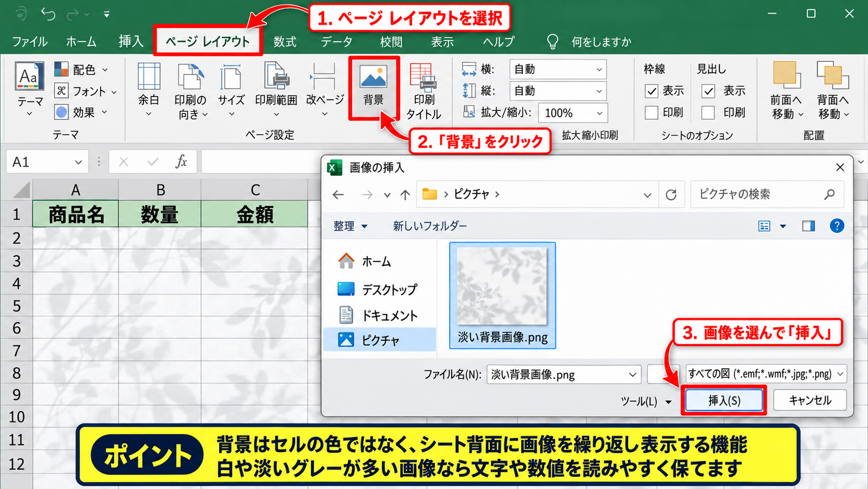This screenshot has height=489, width=868.
Task: Uncheck gridlines 表示 (枠線) checkbox
Action: point(652,91)
